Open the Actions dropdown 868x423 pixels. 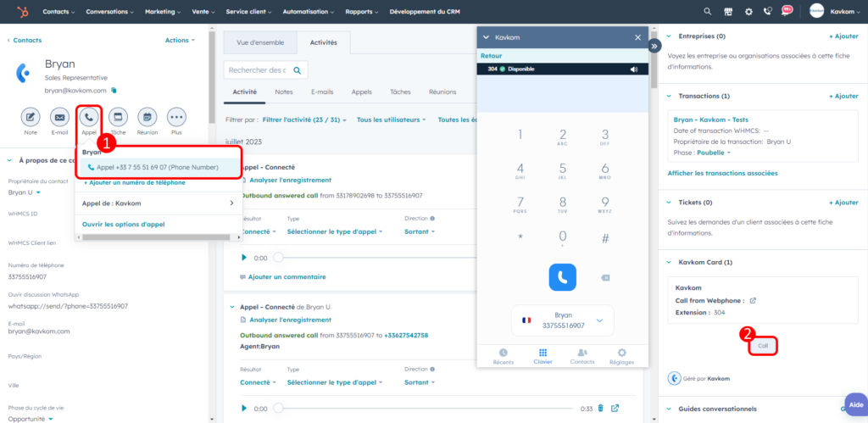click(x=180, y=40)
